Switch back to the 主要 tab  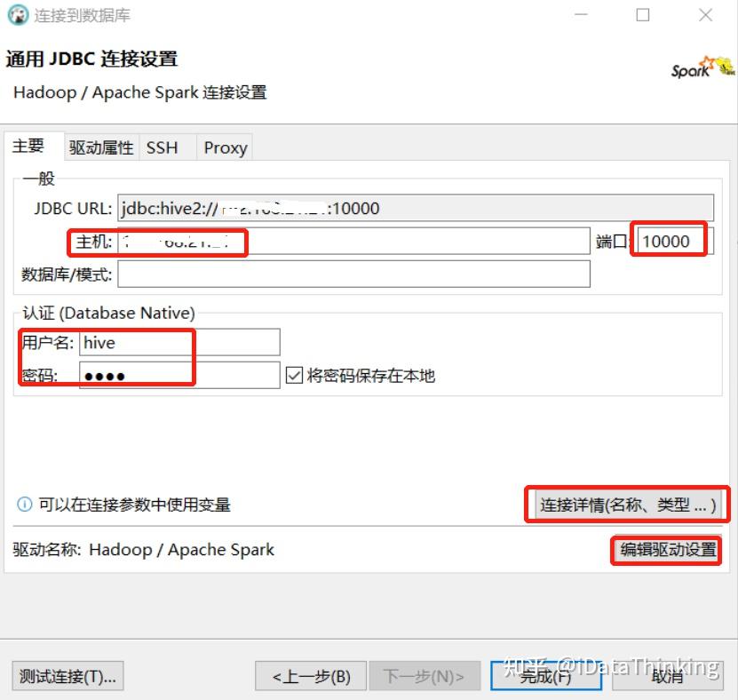coord(27,147)
